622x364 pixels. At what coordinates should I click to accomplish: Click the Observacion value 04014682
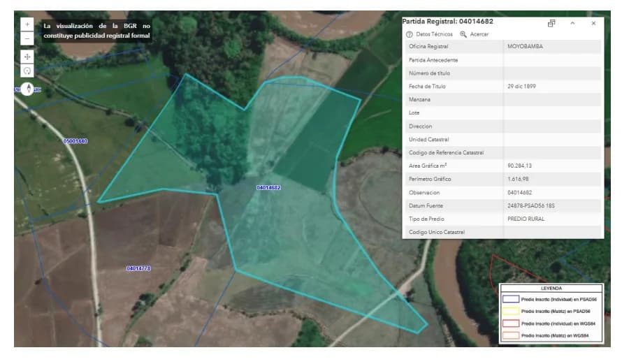coord(519,193)
